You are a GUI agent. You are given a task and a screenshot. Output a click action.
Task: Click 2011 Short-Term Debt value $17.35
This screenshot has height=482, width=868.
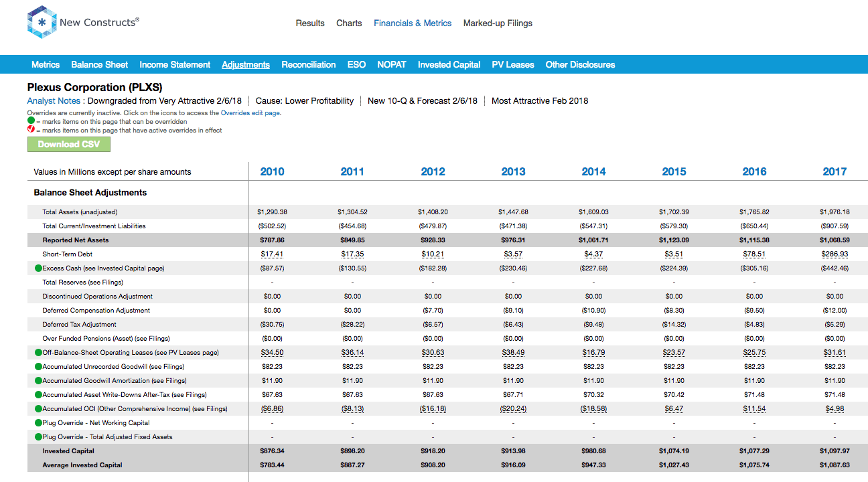tap(352, 254)
